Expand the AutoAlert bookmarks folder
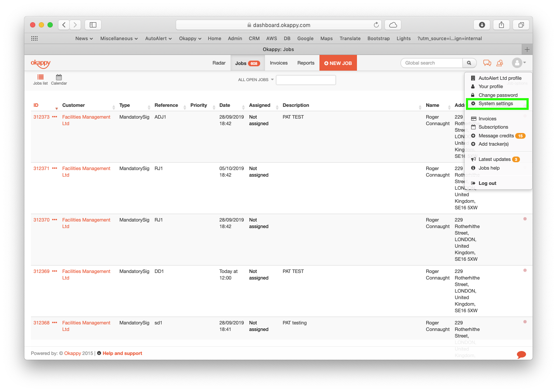Viewport: 557px width, 392px height. pyautogui.click(x=159, y=38)
